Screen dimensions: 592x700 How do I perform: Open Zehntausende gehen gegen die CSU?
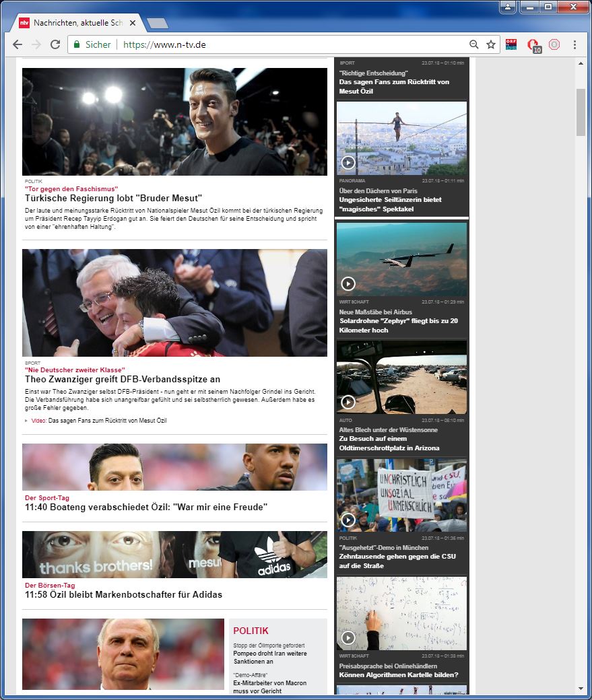pyautogui.click(x=397, y=561)
